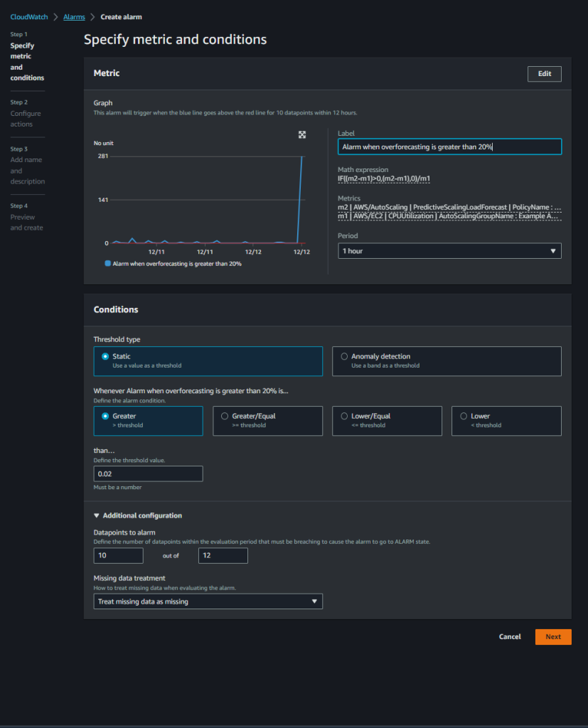588x728 pixels.
Task: Click the Cancel button
Action: 509,636
